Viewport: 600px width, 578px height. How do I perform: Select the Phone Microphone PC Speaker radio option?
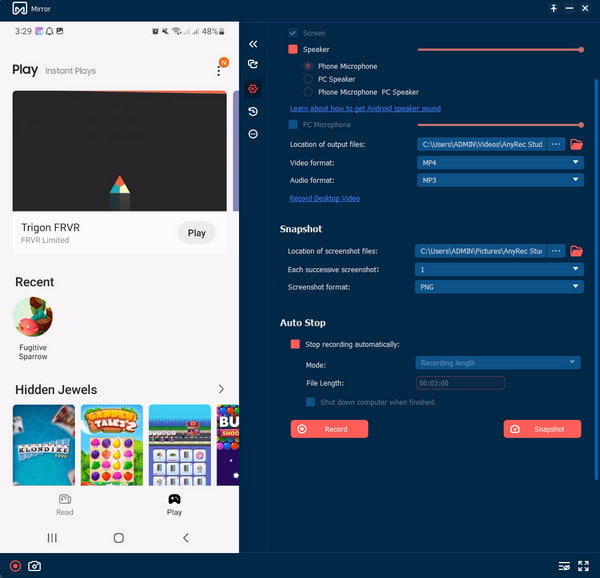tap(308, 92)
